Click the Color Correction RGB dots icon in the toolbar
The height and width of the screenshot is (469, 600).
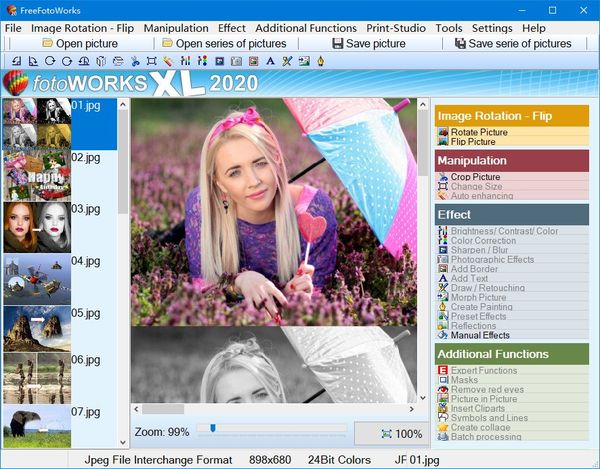202,61
